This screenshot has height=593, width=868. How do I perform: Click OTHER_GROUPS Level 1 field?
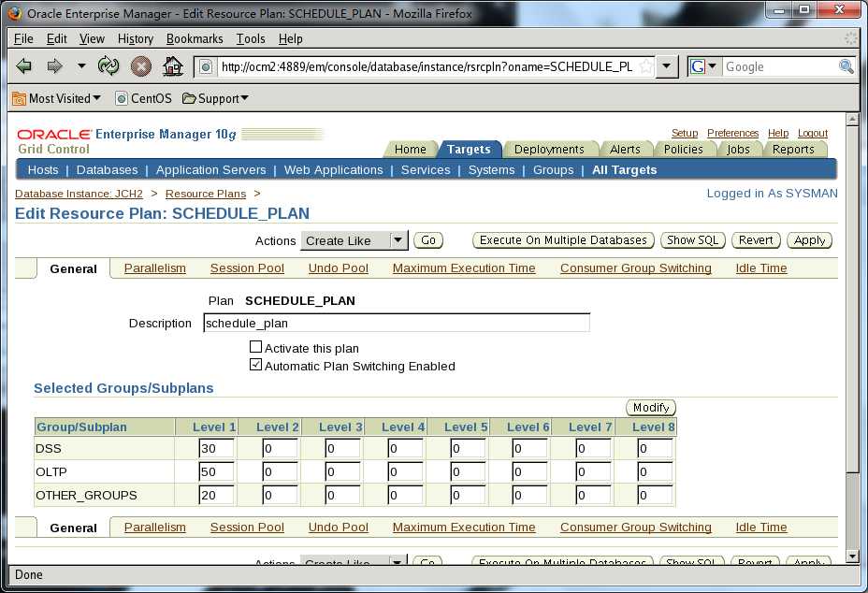click(216, 495)
